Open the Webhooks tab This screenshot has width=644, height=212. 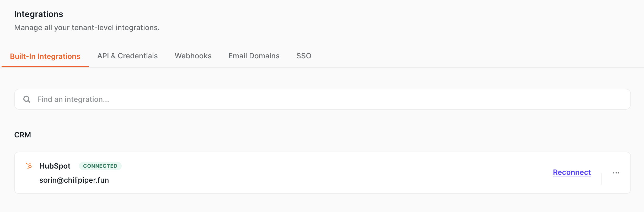click(193, 56)
